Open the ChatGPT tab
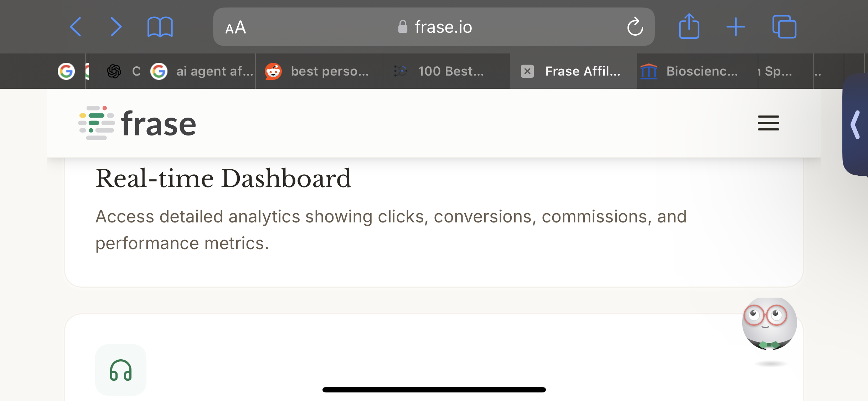Viewport: 868px width, 401px height. tap(114, 71)
